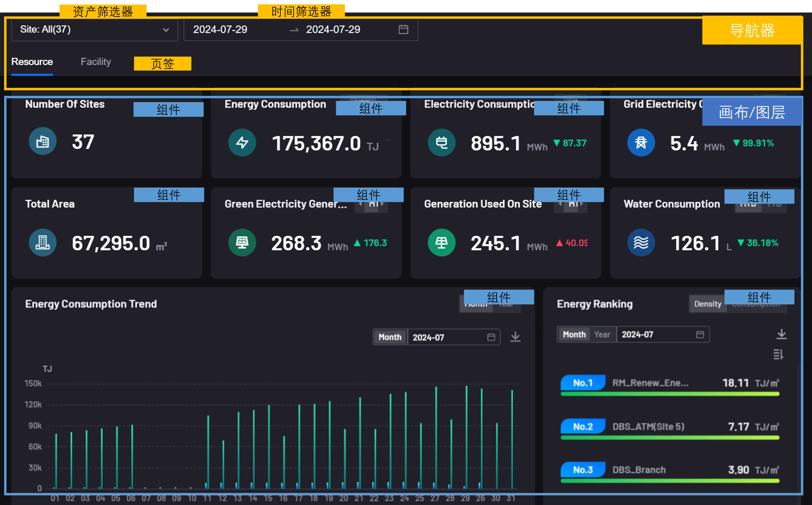Click the 895.1 MWh value
812x505 pixels.
(509, 144)
